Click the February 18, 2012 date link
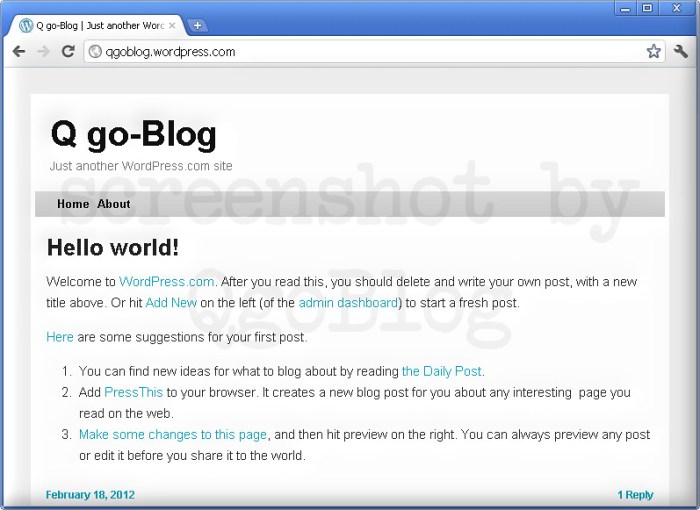Screen dimensions: 700x510 point(90,495)
